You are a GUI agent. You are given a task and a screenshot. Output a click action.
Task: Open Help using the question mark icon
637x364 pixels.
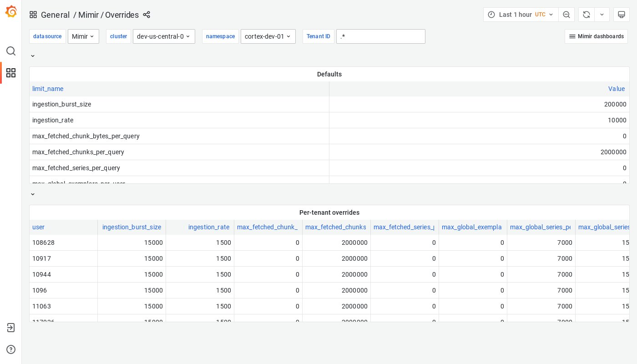point(11,349)
